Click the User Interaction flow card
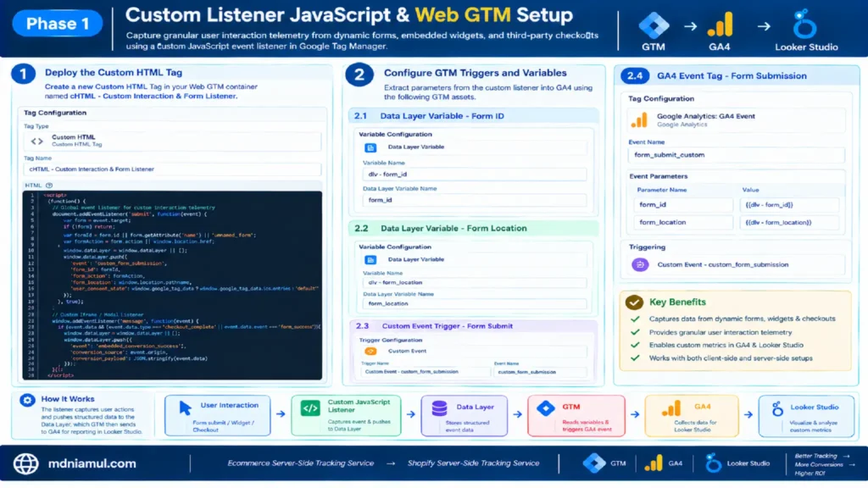Screen dimensions: 868x488 tap(218, 415)
